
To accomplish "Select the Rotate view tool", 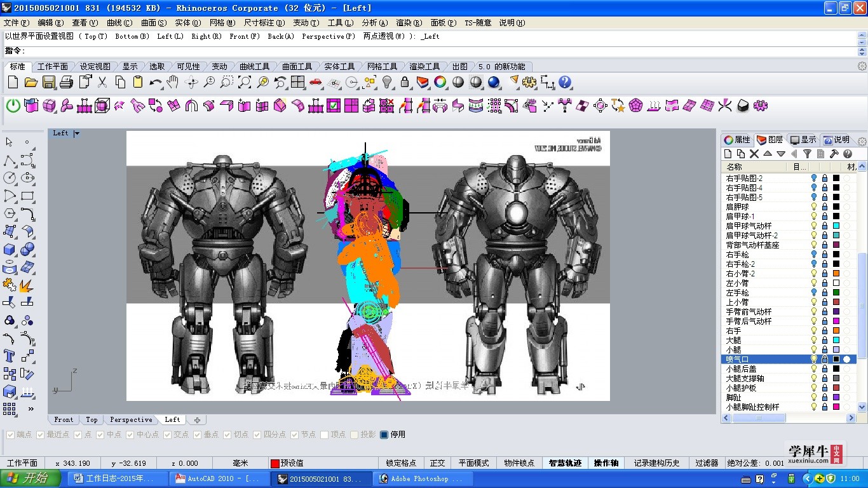I will coord(191,82).
